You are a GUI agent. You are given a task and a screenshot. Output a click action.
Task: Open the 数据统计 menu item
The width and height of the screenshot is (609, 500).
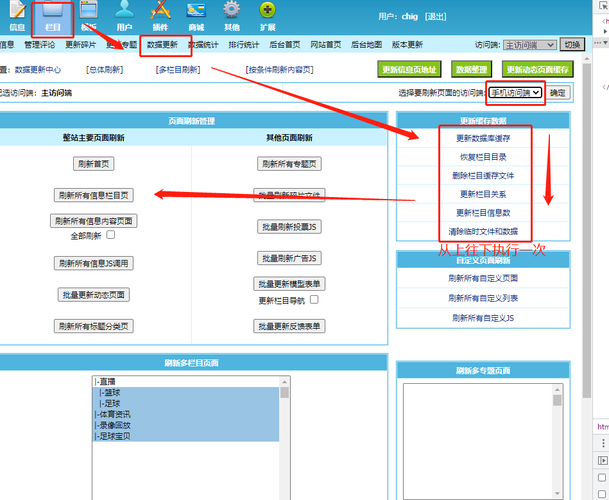pyautogui.click(x=203, y=45)
